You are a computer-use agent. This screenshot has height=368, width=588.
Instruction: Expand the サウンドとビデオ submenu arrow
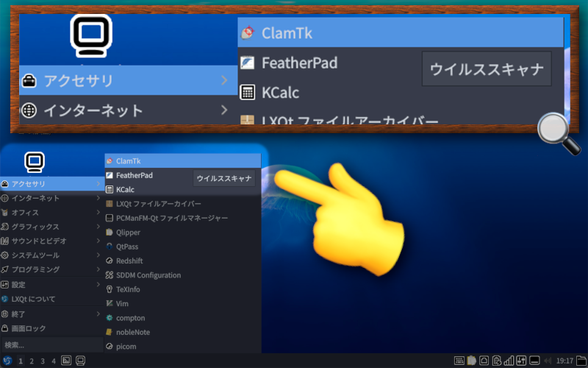(98, 241)
